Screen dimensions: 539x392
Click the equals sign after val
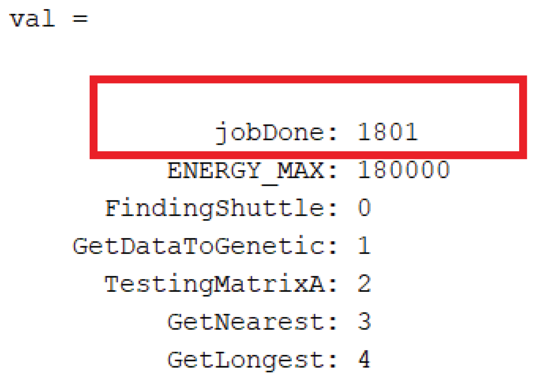pos(79,19)
